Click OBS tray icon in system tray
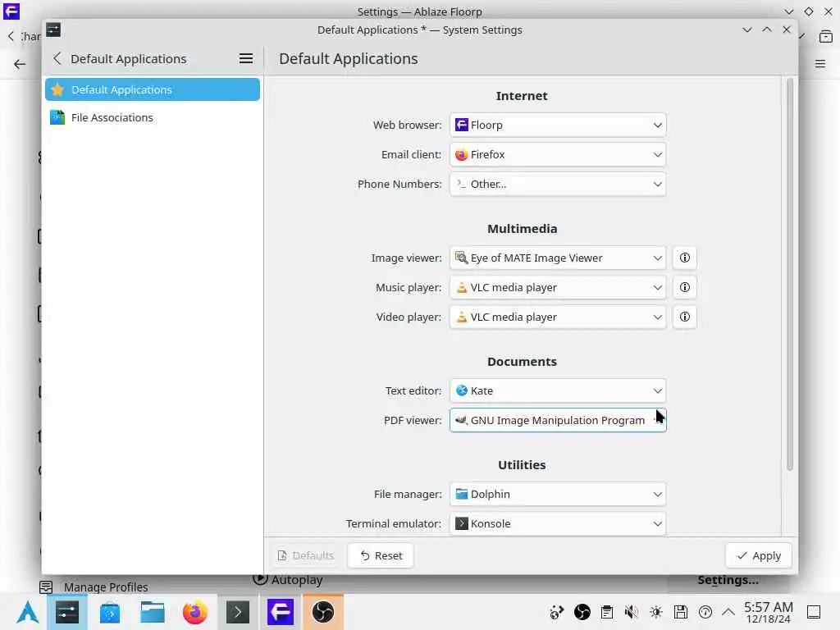840x630 pixels. [x=582, y=612]
